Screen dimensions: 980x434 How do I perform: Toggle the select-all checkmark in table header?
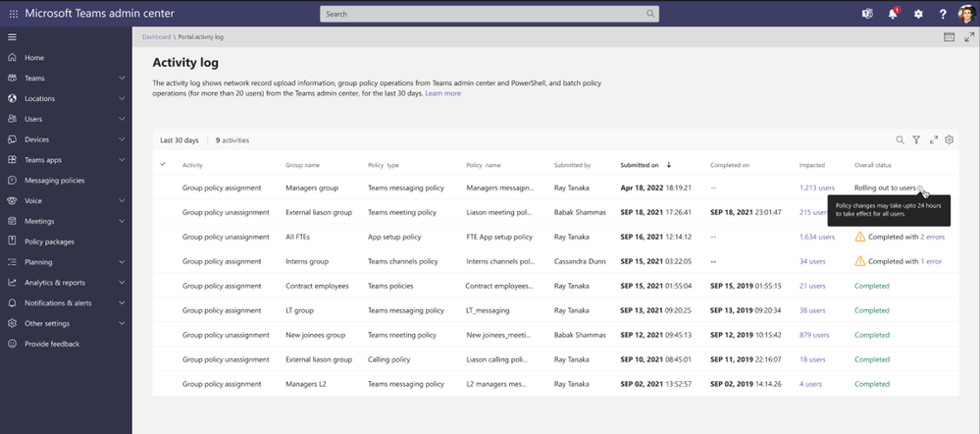tap(163, 165)
